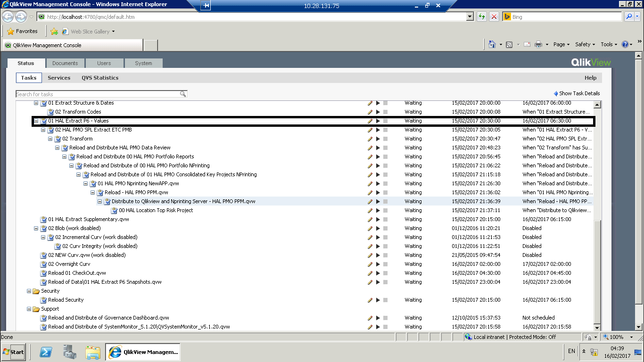Screen dimensions: 644x362
Task: Click the stop icon for 02 NEW Curv.qvw
Action: (385, 255)
